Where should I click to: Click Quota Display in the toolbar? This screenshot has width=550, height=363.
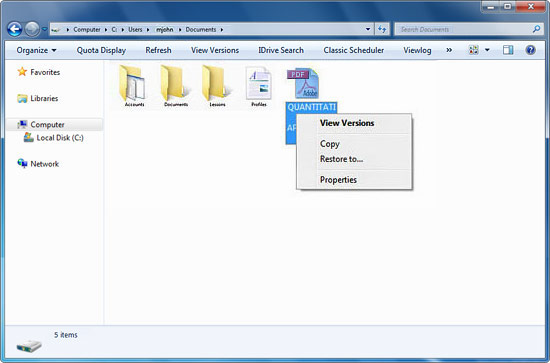point(101,50)
